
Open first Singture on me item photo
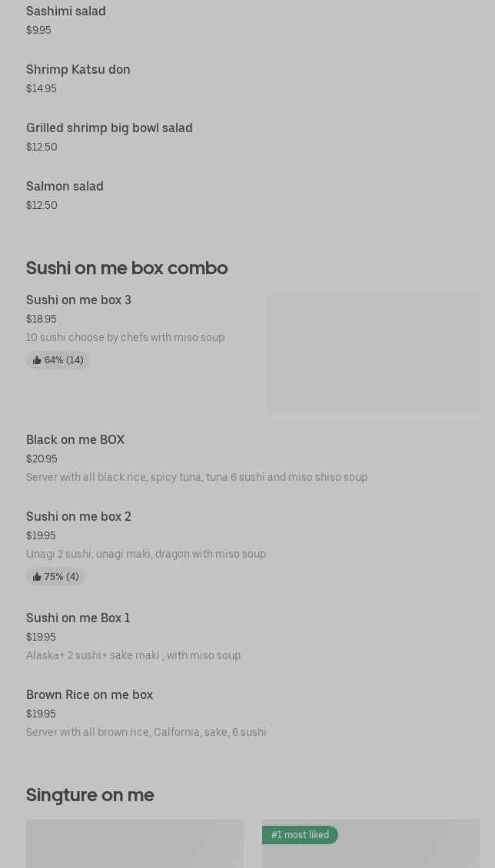(135, 845)
